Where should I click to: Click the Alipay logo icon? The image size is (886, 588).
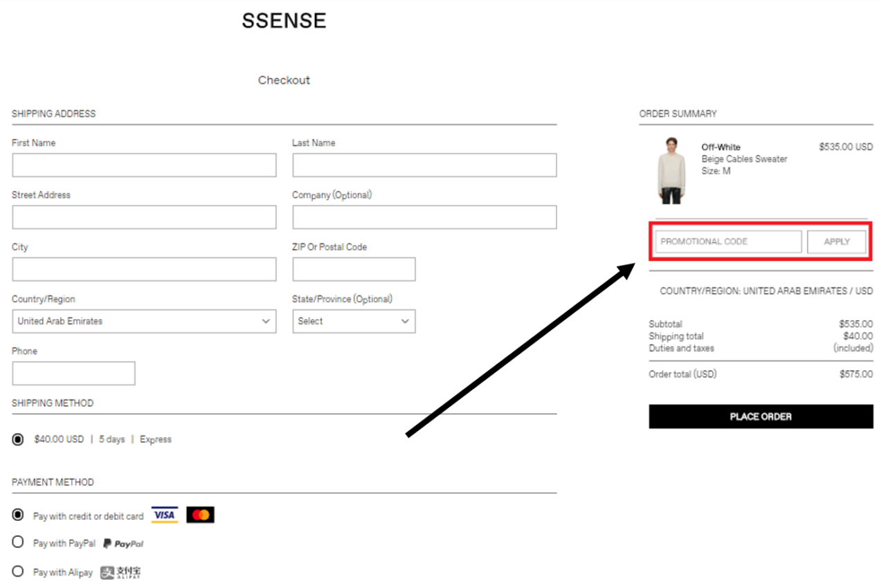click(121, 572)
